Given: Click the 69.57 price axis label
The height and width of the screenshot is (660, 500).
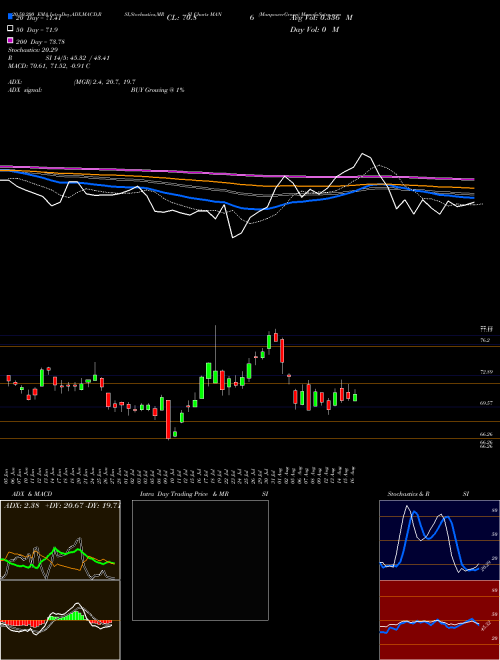Looking at the screenshot, I should [486, 403].
